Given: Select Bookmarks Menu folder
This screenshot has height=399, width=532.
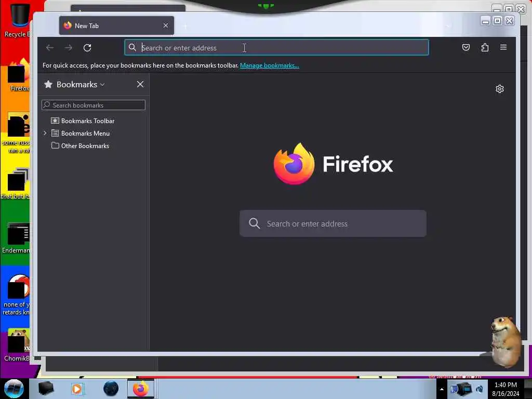Looking at the screenshot, I should (81, 134).
